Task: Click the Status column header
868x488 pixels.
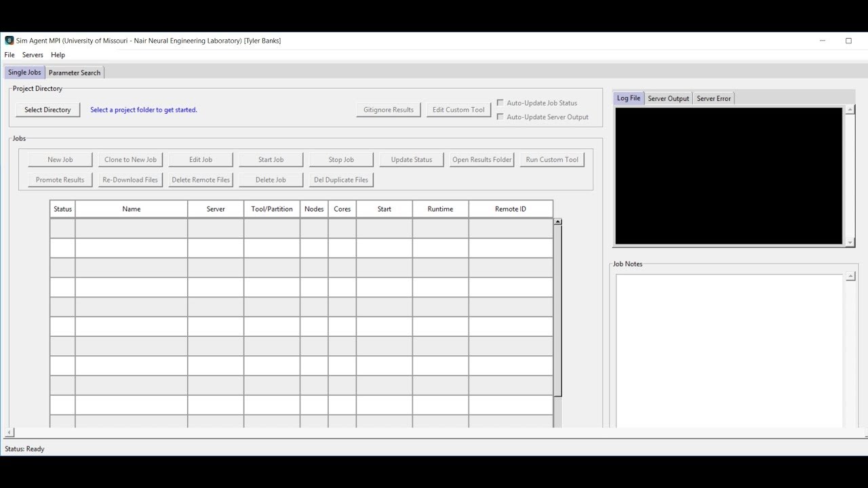Action: pos(62,209)
